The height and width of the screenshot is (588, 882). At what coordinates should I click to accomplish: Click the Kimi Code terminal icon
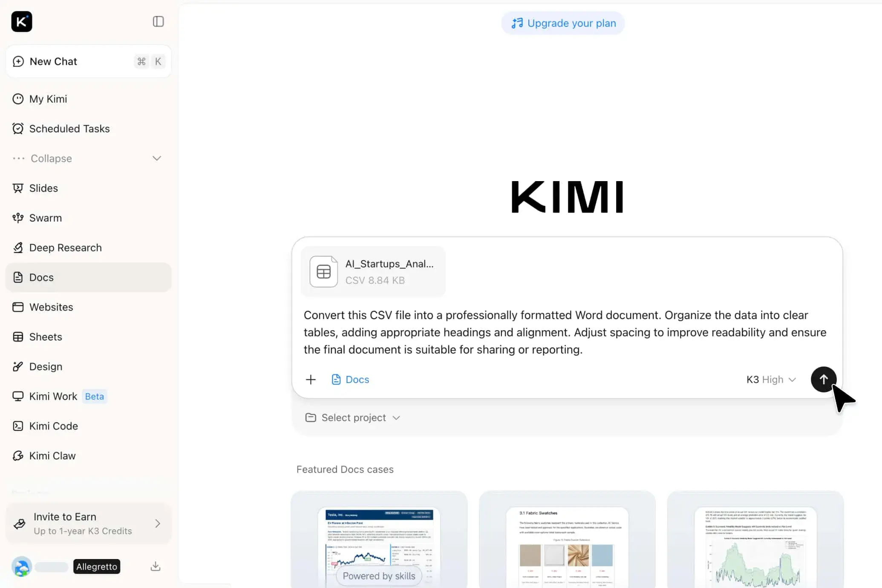(18, 426)
